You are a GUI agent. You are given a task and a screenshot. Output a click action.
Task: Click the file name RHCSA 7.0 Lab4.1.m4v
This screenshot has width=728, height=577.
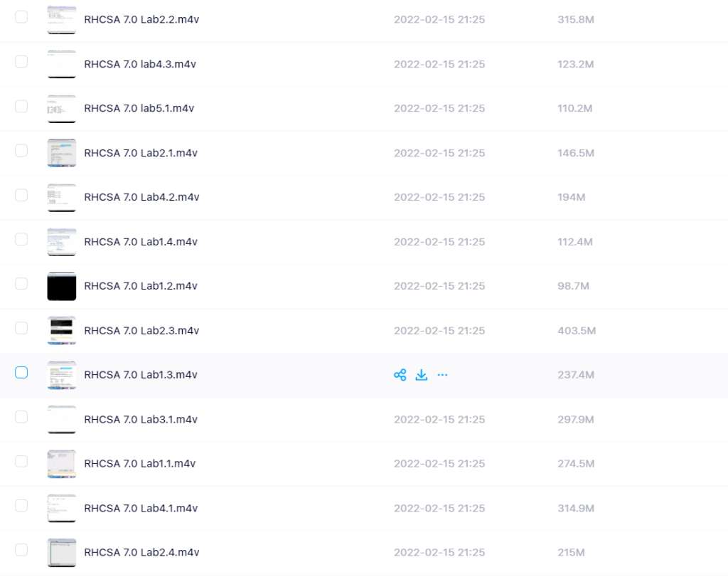click(x=141, y=508)
